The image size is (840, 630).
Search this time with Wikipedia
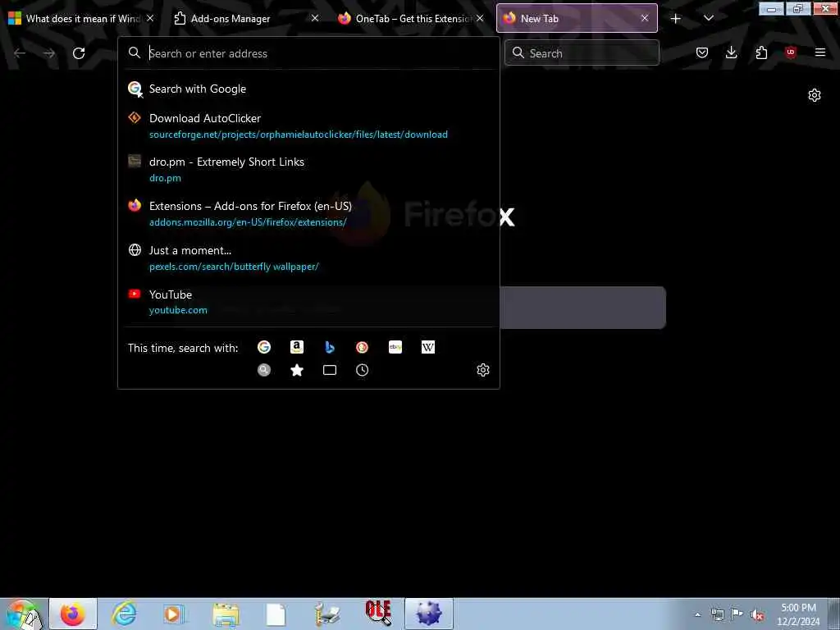(428, 347)
